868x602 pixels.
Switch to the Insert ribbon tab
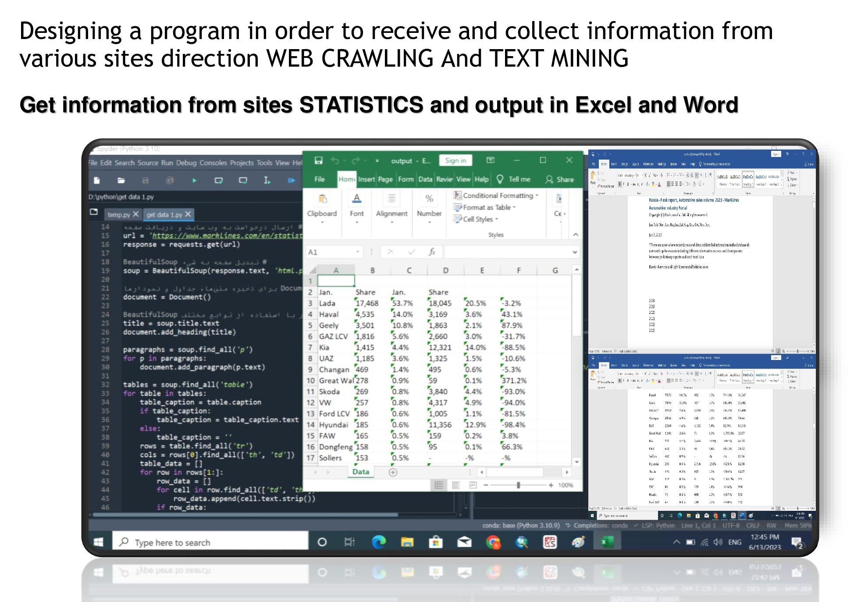click(x=366, y=179)
